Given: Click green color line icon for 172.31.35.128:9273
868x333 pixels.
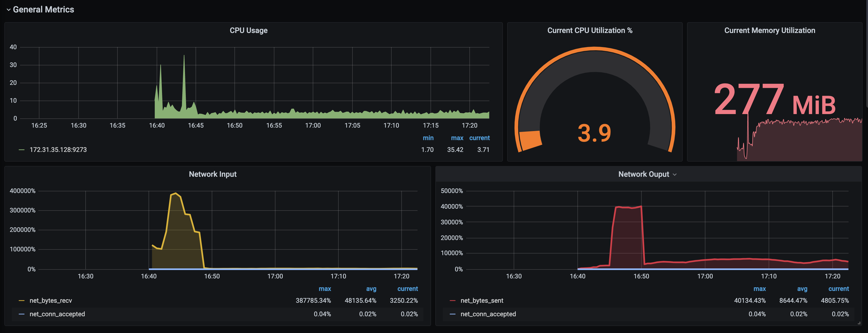Looking at the screenshot, I should (22, 149).
